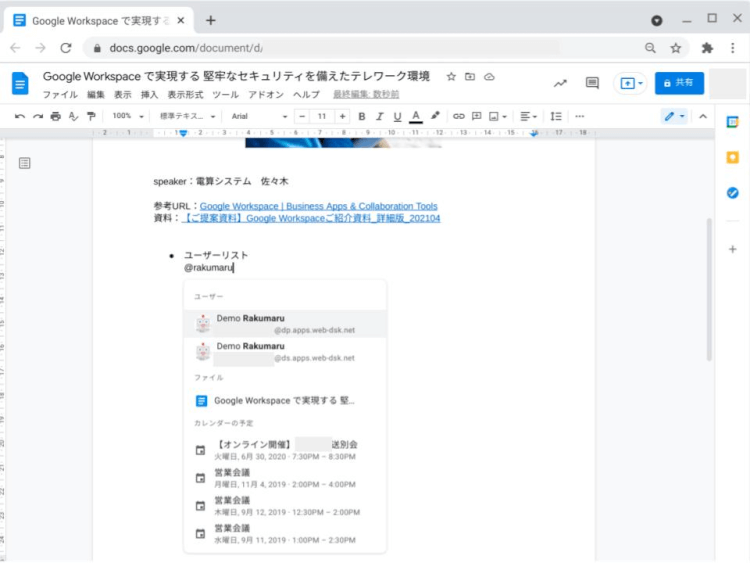Toggle underline formatting

coord(397,116)
